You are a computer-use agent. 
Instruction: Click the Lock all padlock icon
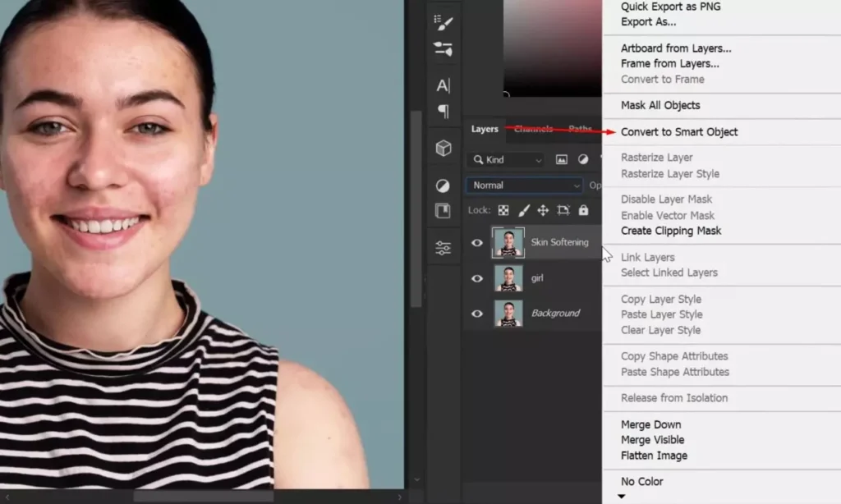(583, 210)
